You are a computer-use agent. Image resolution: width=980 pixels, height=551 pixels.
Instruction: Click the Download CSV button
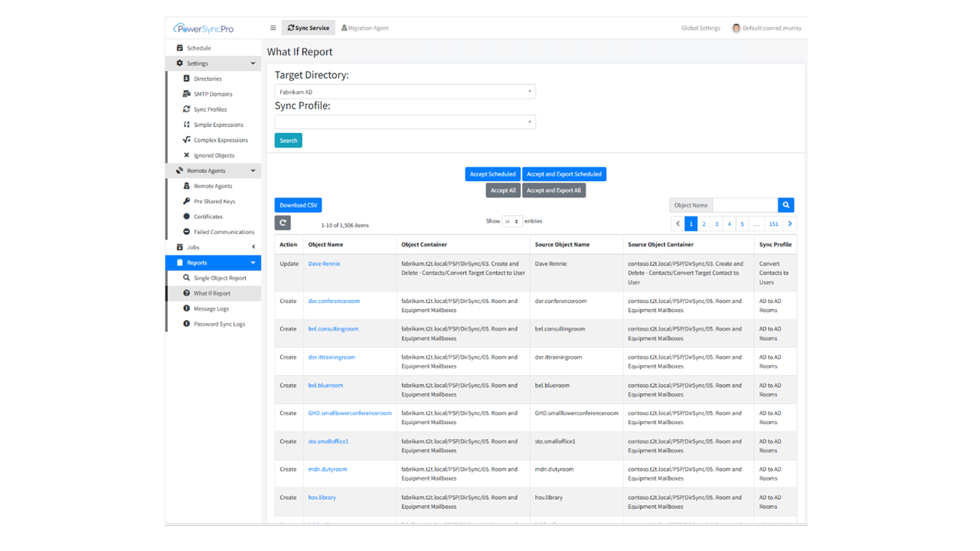coord(298,205)
